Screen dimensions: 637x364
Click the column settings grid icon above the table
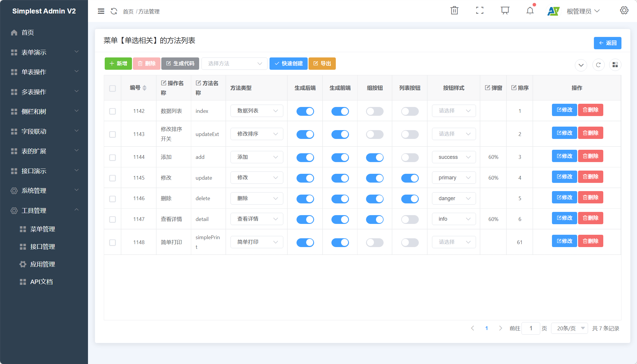point(615,65)
